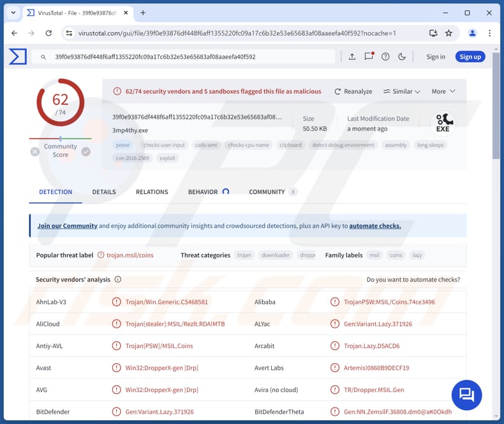
Task: Switch to the BEHAVIOR tab
Action: coord(208,192)
